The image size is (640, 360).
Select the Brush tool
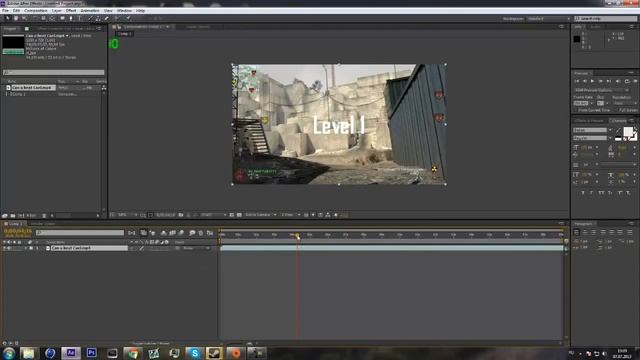(x=90, y=18)
